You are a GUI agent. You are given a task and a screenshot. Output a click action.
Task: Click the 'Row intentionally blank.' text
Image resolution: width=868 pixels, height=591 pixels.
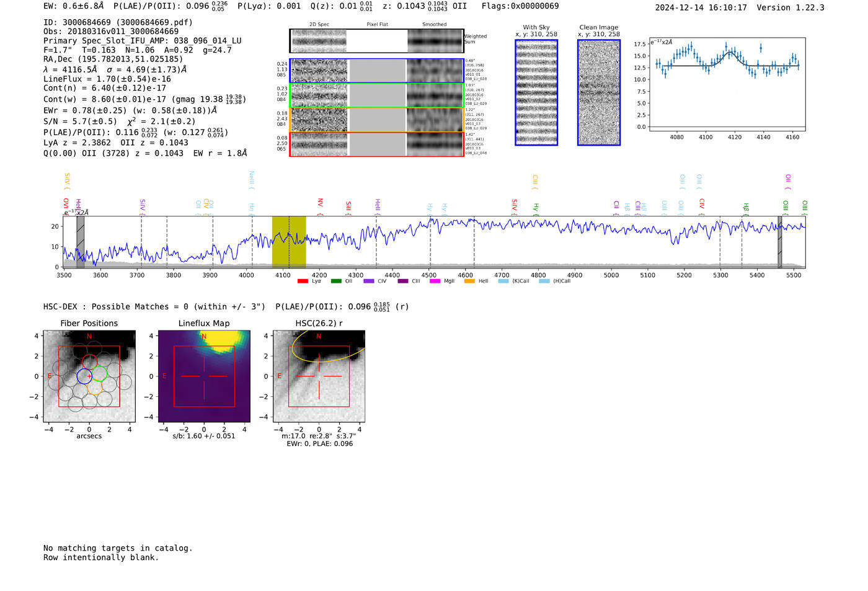pyautogui.click(x=101, y=558)
